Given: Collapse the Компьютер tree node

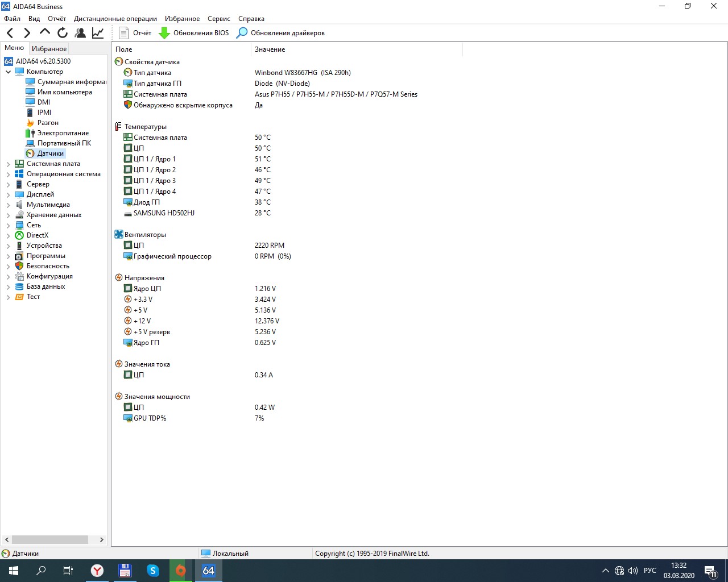Looking at the screenshot, I should pyautogui.click(x=8, y=72).
